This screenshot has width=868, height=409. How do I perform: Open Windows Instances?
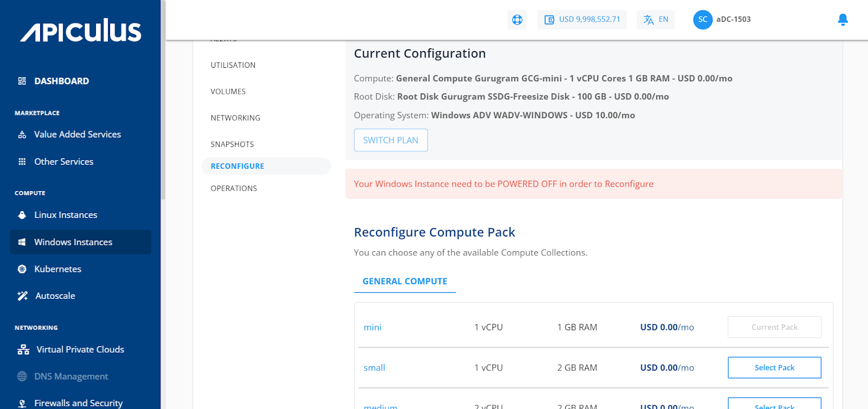click(x=80, y=242)
